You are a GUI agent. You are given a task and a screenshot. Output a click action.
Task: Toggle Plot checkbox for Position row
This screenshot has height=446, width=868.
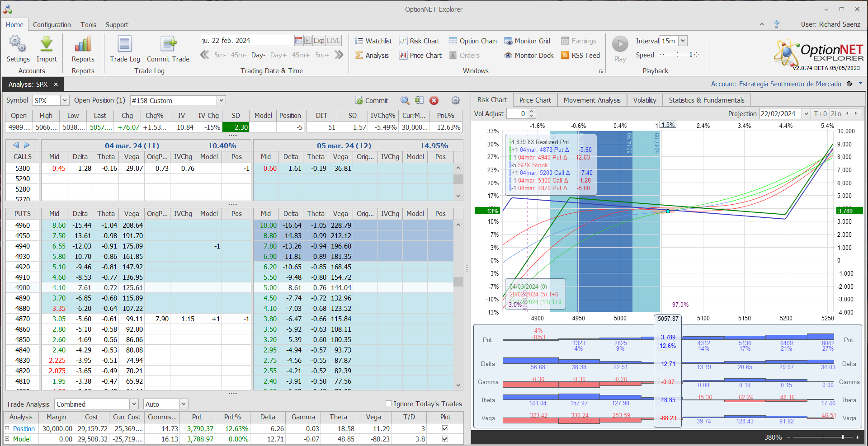pos(445,428)
